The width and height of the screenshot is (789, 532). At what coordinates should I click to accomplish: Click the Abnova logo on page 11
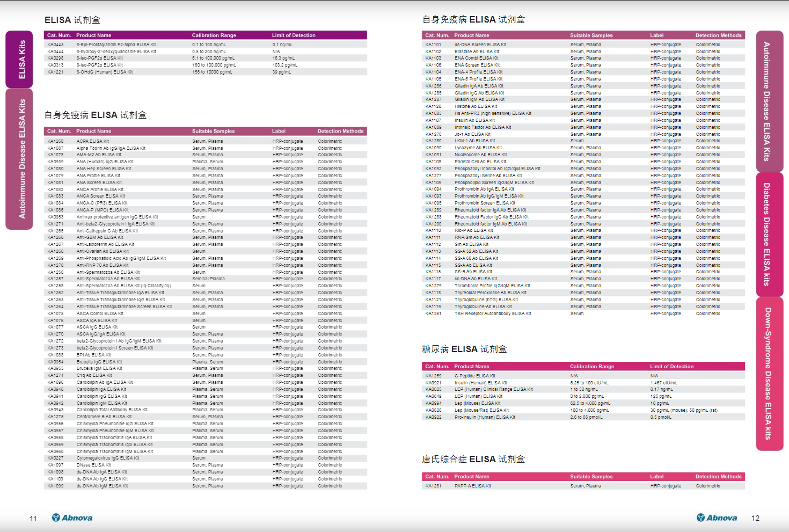click(x=72, y=518)
